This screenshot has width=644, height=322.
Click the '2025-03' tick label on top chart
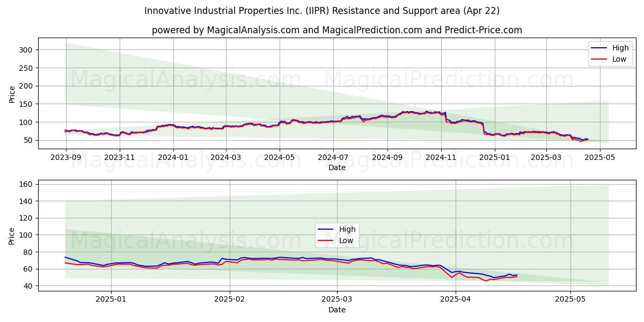point(546,158)
